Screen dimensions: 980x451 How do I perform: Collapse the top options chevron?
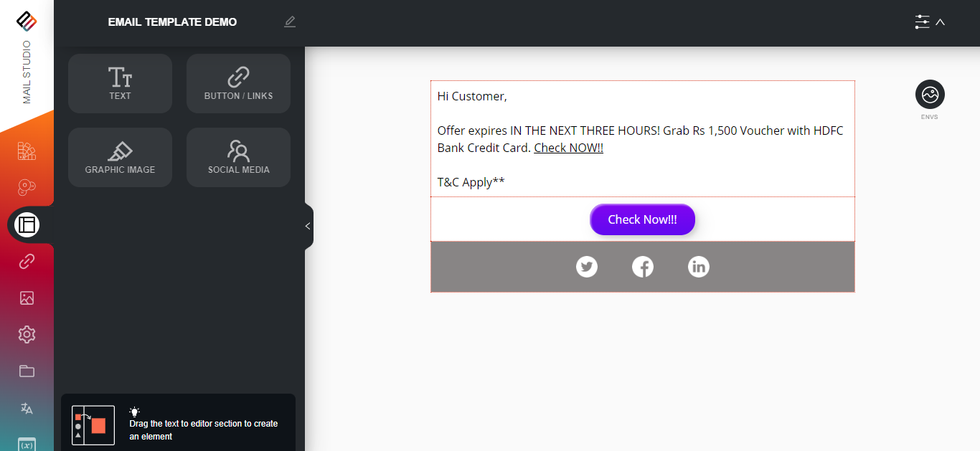pos(941,22)
